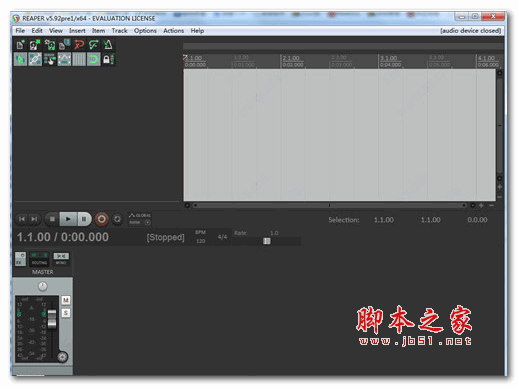Toggle move envelope points with items
Viewport: 518px width, 387px height.
click(x=64, y=60)
